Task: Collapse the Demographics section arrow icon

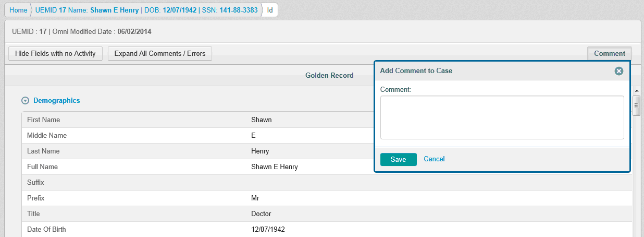Action: pyautogui.click(x=25, y=101)
